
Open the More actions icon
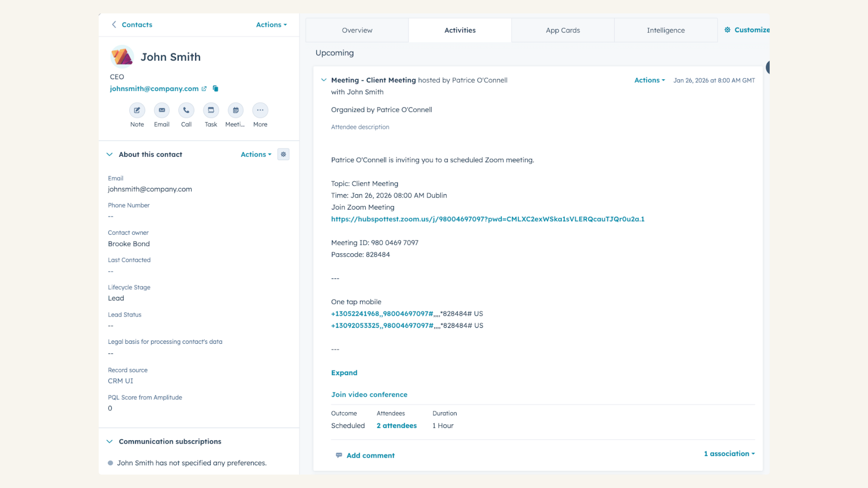pyautogui.click(x=260, y=110)
